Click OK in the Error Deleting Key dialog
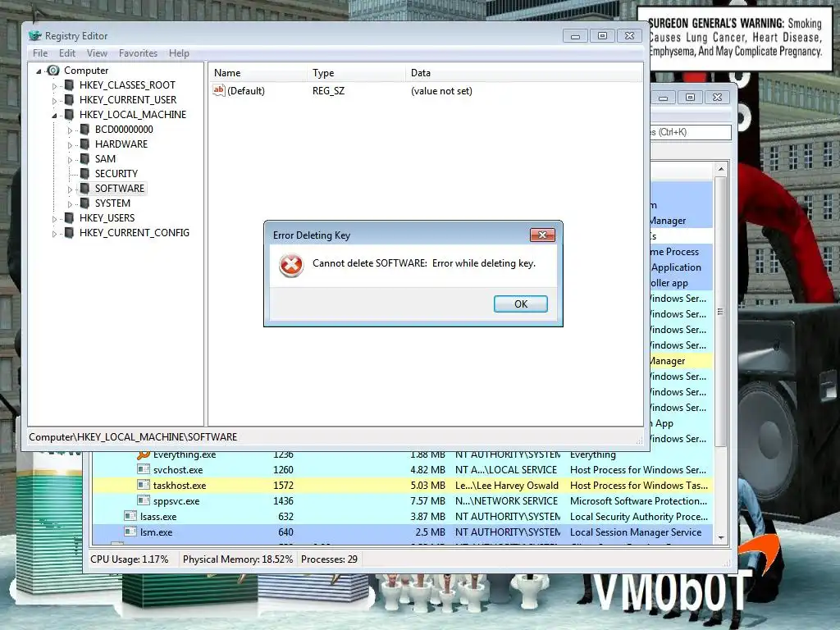Image resolution: width=840 pixels, height=630 pixels. point(520,304)
